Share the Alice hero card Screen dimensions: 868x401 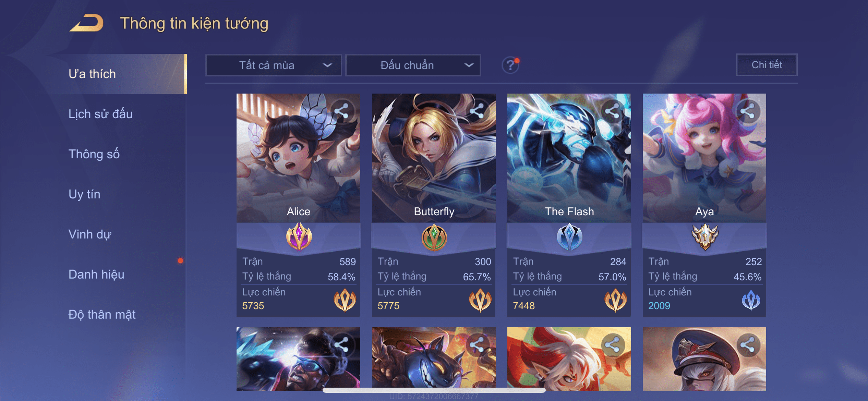(x=341, y=111)
